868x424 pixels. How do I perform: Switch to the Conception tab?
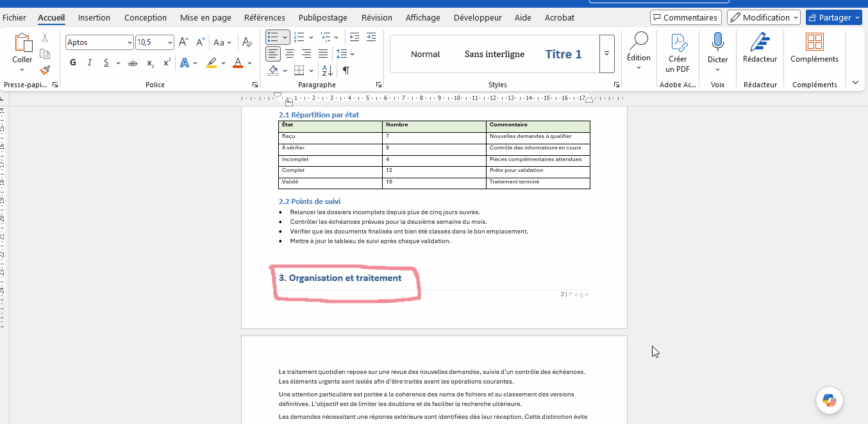(x=146, y=17)
